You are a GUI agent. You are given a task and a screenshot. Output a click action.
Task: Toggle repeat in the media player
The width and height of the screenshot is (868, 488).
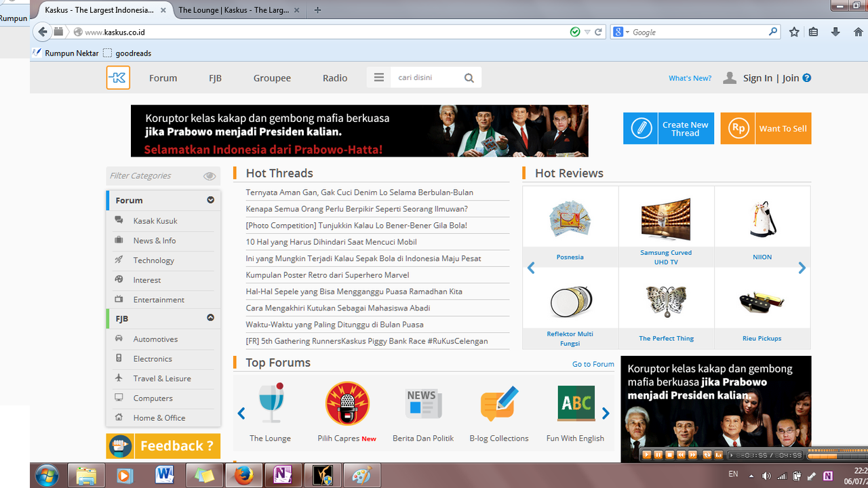coord(707,455)
